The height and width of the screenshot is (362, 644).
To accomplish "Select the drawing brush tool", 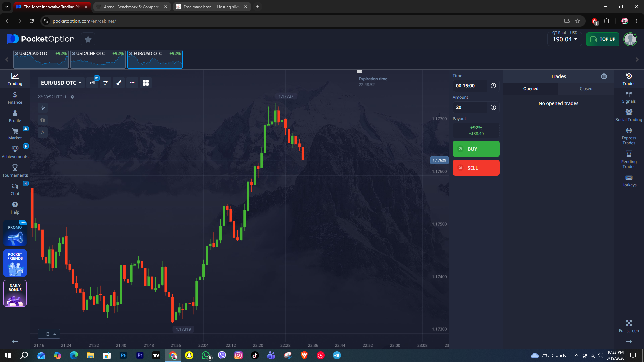I will (119, 83).
